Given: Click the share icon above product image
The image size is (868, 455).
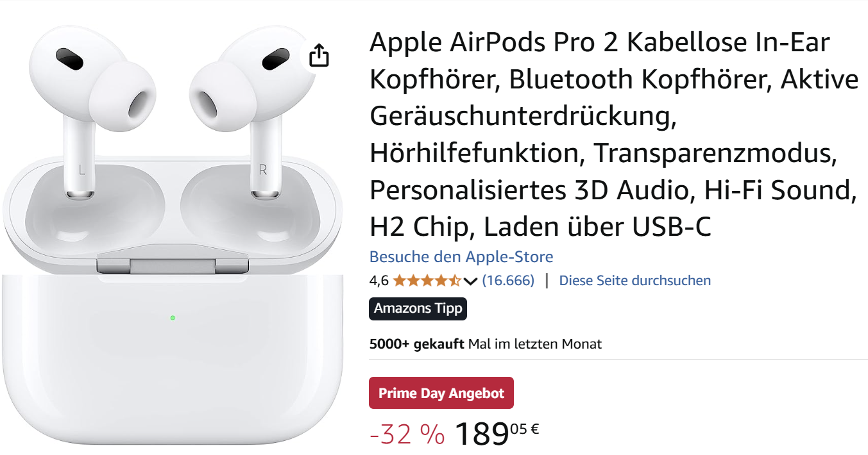Looking at the screenshot, I should (x=319, y=56).
